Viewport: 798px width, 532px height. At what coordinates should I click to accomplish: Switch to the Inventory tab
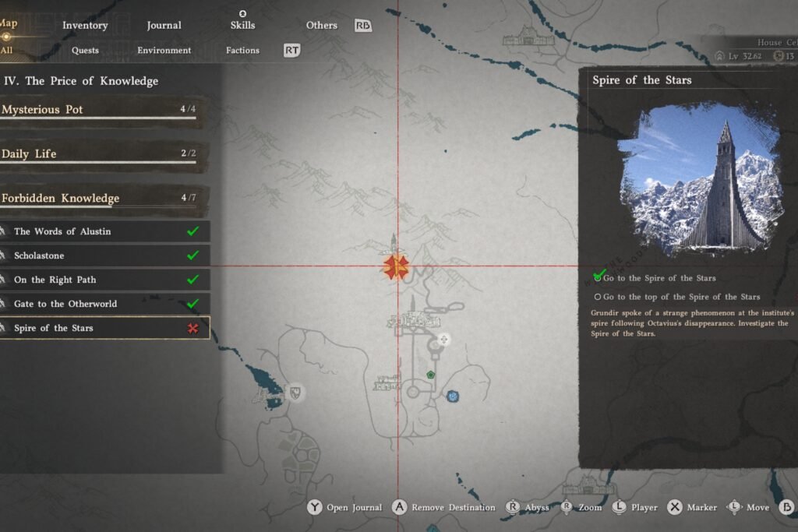coord(85,25)
